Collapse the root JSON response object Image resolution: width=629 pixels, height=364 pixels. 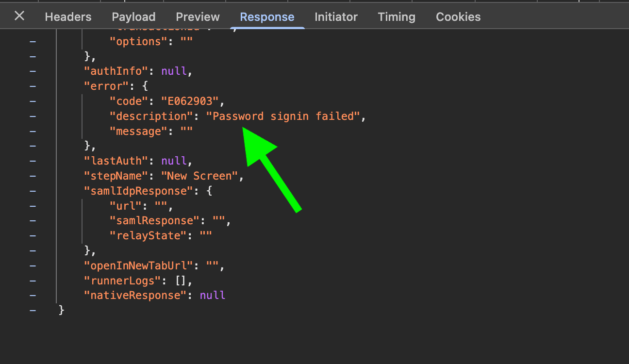click(33, 310)
